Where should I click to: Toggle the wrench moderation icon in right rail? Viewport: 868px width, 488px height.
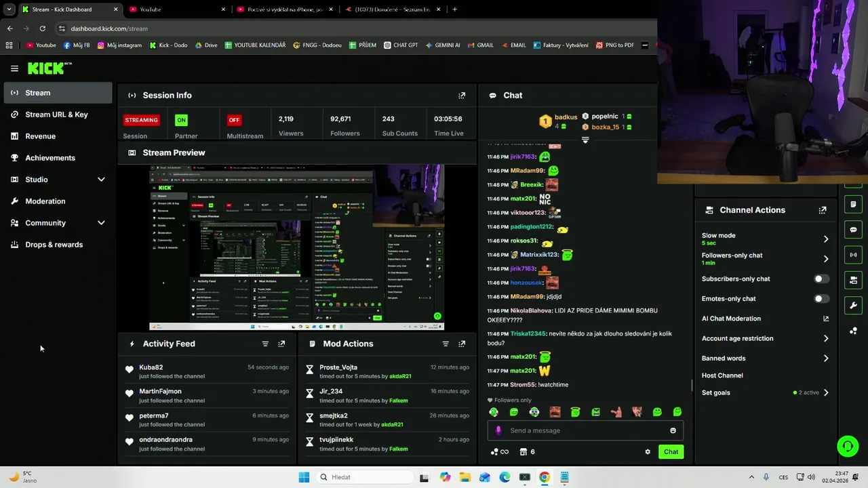point(853,305)
